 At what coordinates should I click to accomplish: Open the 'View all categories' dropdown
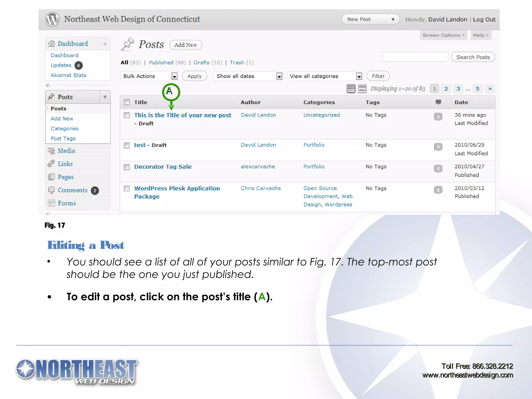(x=325, y=76)
